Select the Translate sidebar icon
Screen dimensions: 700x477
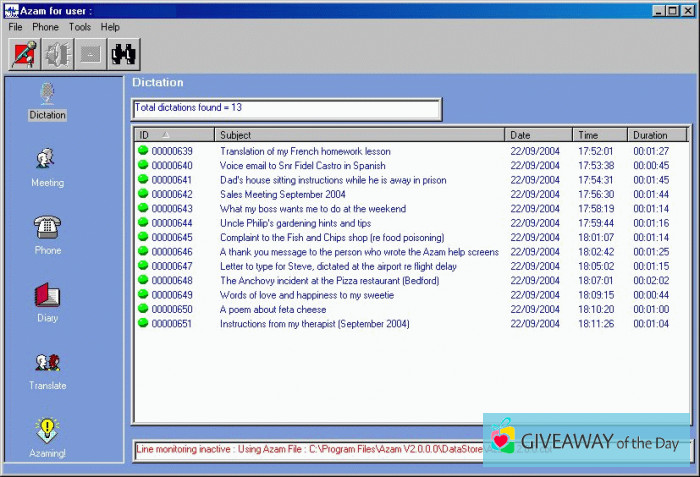47,369
